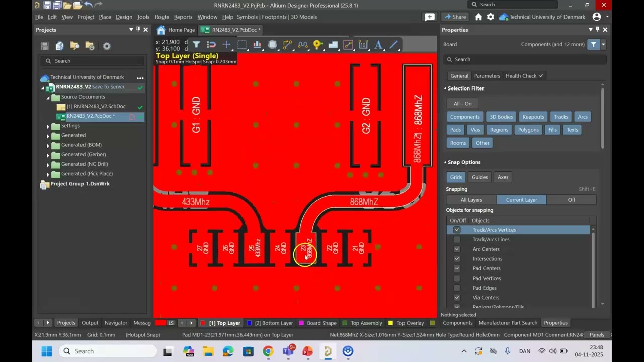The image size is (644, 362).
Task: Toggle Pad Centers snapping checkbox
Action: pos(457,268)
